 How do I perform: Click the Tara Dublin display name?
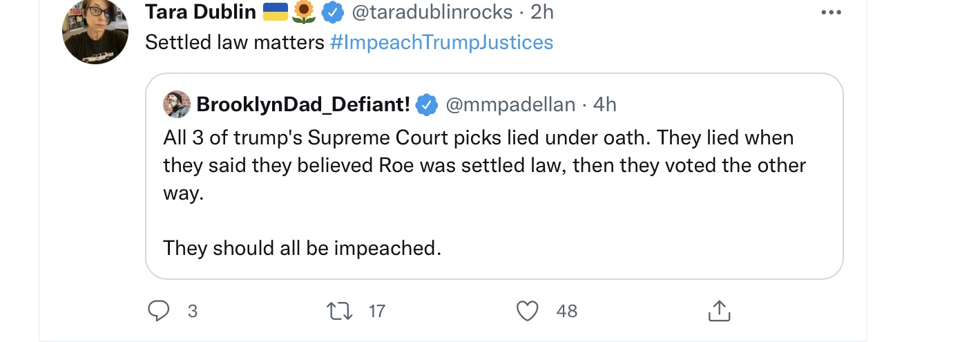tap(201, 12)
